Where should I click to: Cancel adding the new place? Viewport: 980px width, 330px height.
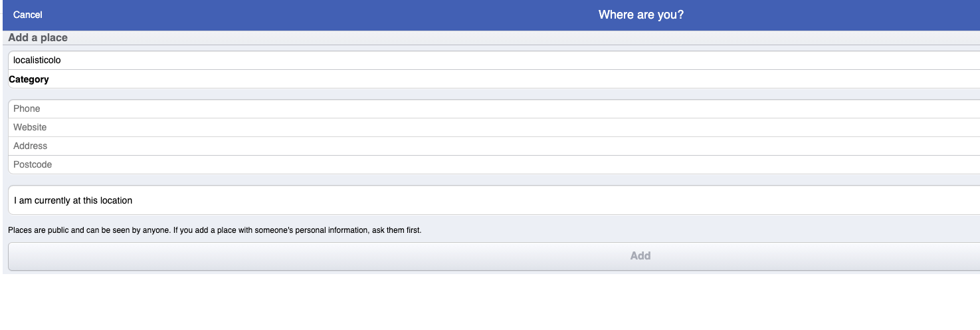[27, 15]
